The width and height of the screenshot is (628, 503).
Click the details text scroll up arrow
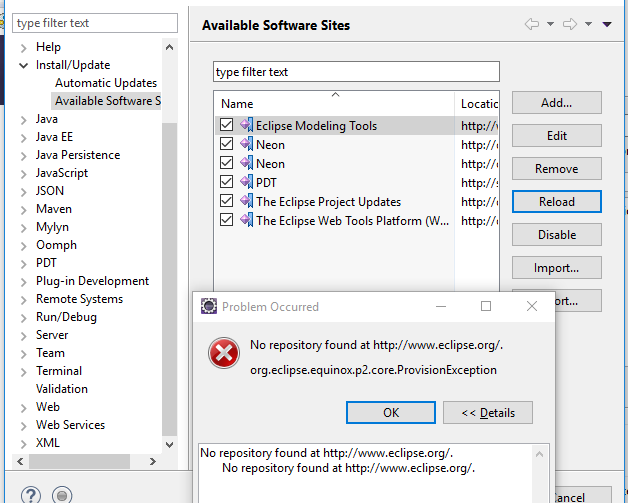tap(539, 454)
